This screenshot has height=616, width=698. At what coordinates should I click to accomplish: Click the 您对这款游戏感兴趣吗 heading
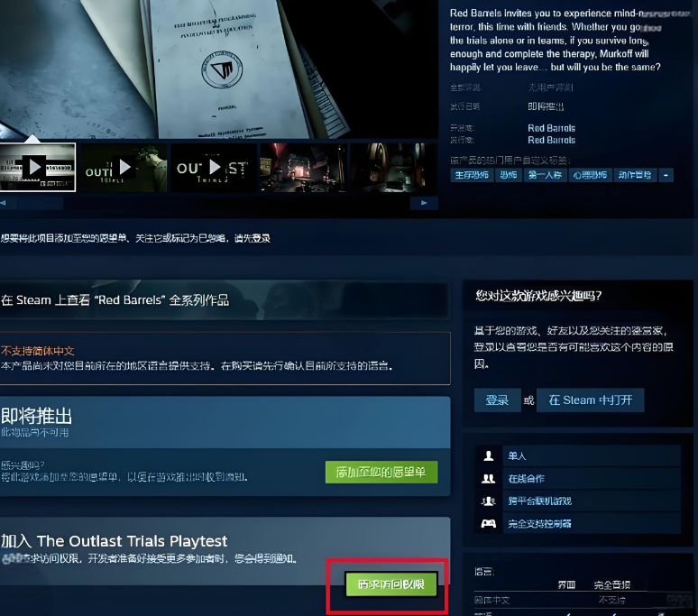click(x=538, y=296)
